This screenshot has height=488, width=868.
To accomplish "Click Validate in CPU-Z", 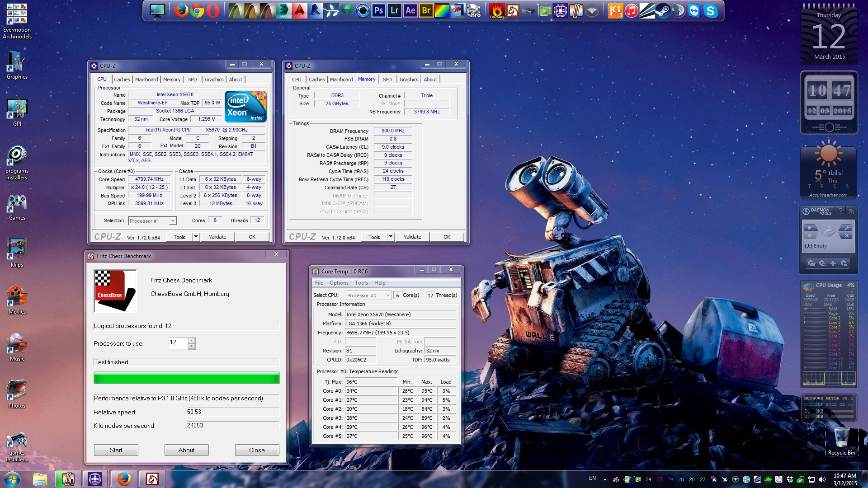I will [217, 236].
